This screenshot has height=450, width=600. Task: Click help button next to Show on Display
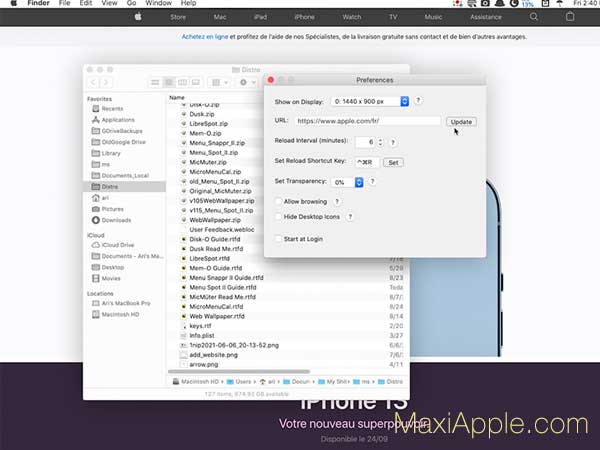point(418,101)
